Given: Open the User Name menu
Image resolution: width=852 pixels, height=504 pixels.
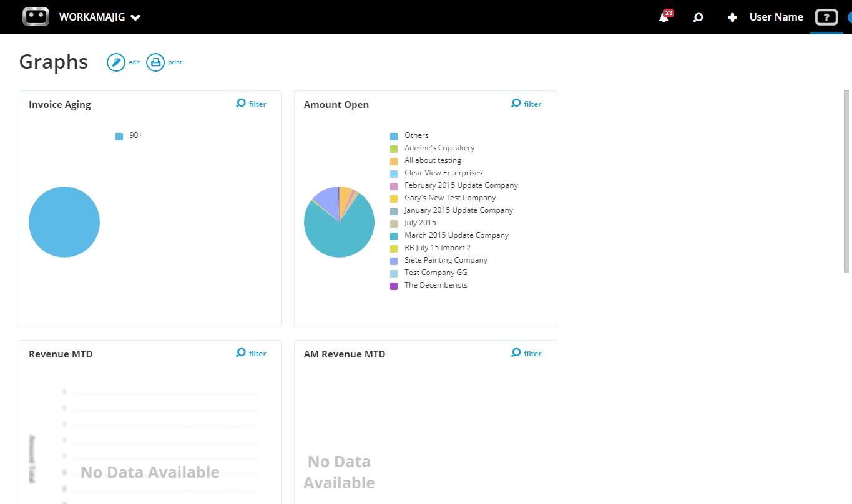Looking at the screenshot, I should [x=776, y=17].
